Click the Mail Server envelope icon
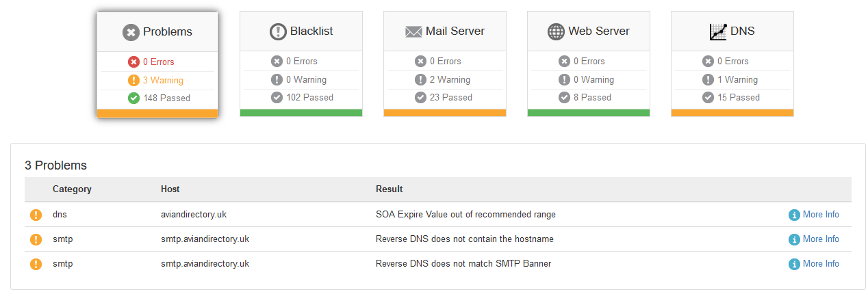 (x=413, y=31)
